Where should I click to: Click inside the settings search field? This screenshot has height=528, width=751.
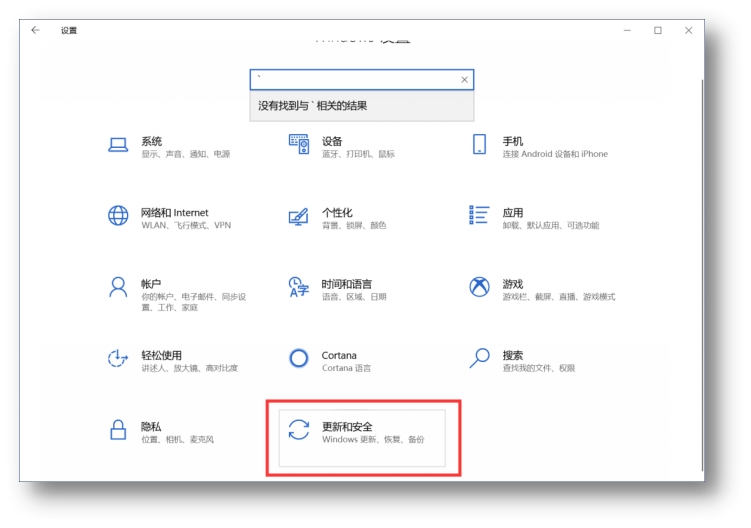click(x=362, y=80)
